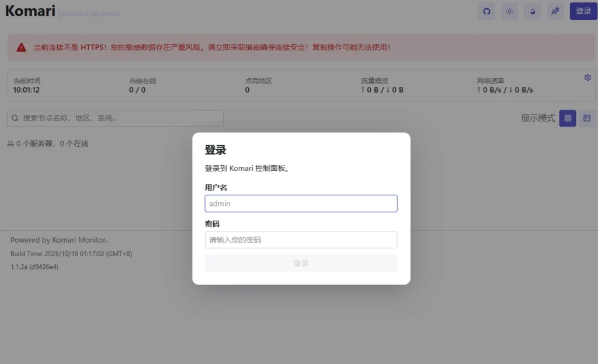Click the 密码 password input field
This screenshot has height=364, width=598.
pos(301,240)
